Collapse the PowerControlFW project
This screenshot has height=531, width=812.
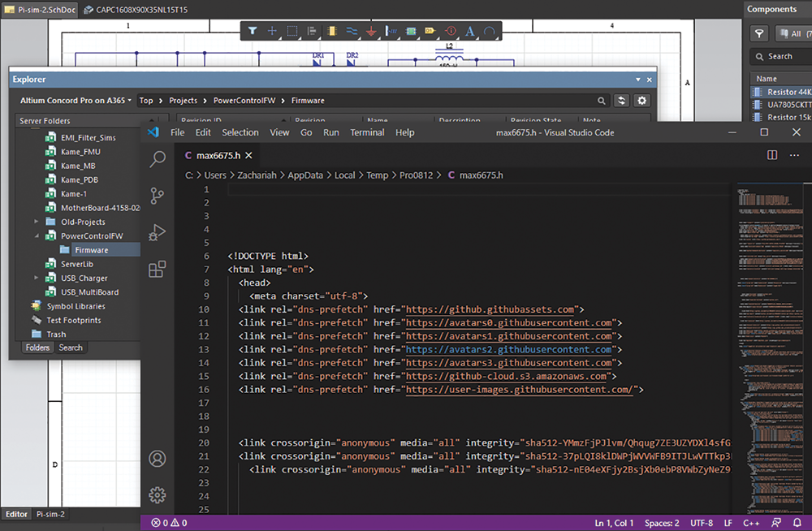pos(37,235)
